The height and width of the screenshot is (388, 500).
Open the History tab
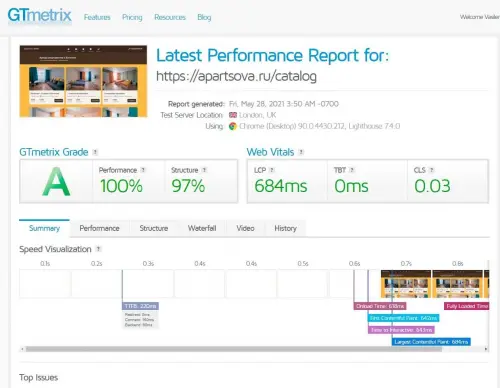point(285,228)
